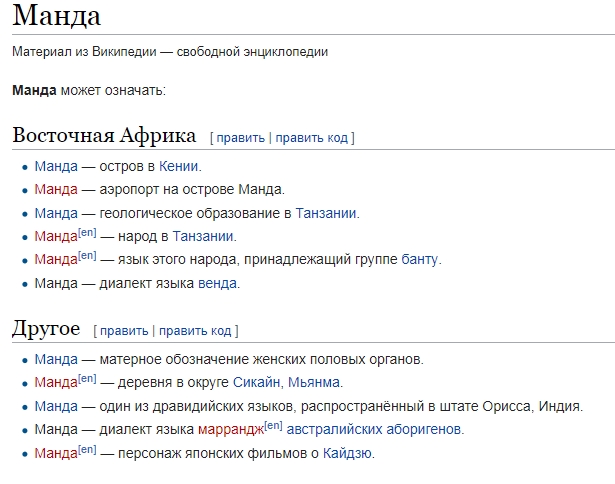Follow the Кайдзю link
Image resolution: width=615 pixels, height=484 pixels.
pyautogui.click(x=347, y=454)
